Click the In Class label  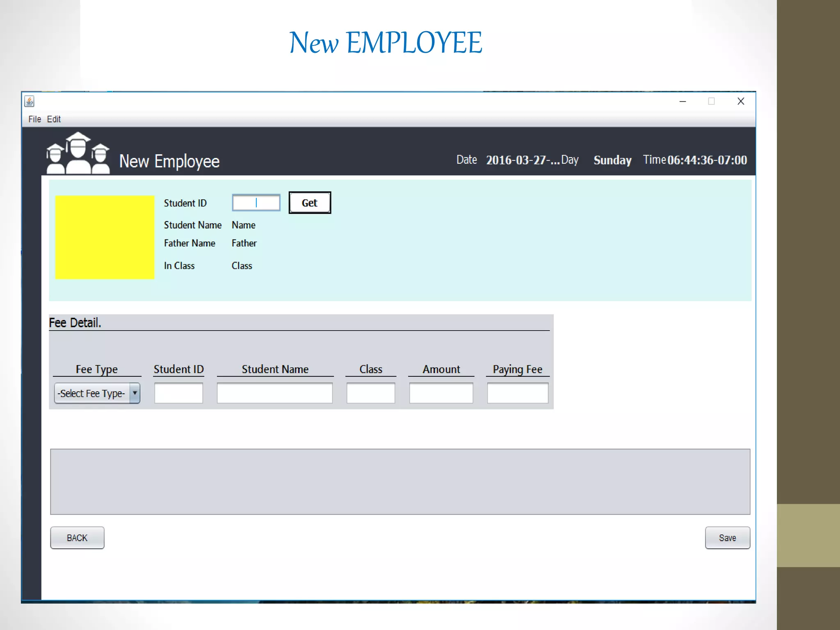[179, 266]
